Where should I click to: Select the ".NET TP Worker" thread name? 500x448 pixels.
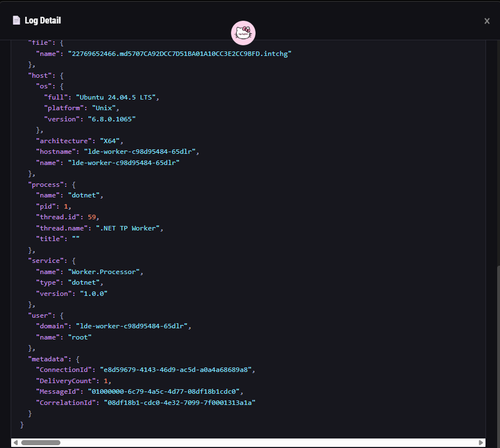pyautogui.click(x=128, y=228)
